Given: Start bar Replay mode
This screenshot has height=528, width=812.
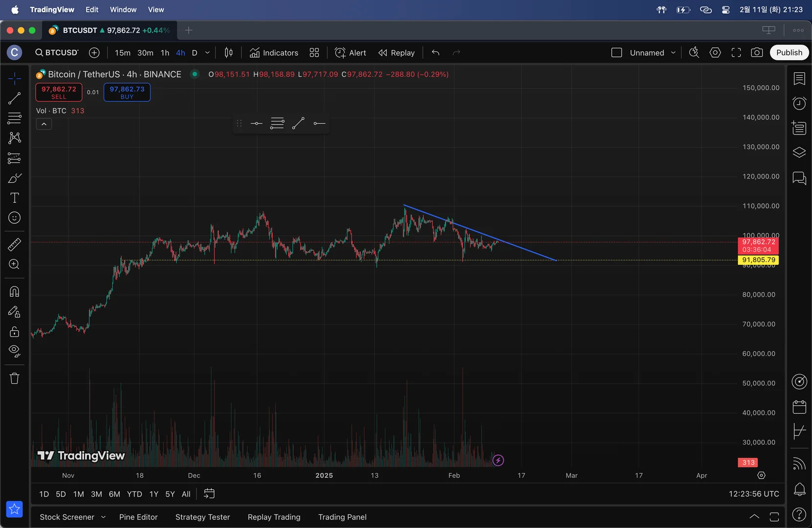Looking at the screenshot, I should pos(396,53).
